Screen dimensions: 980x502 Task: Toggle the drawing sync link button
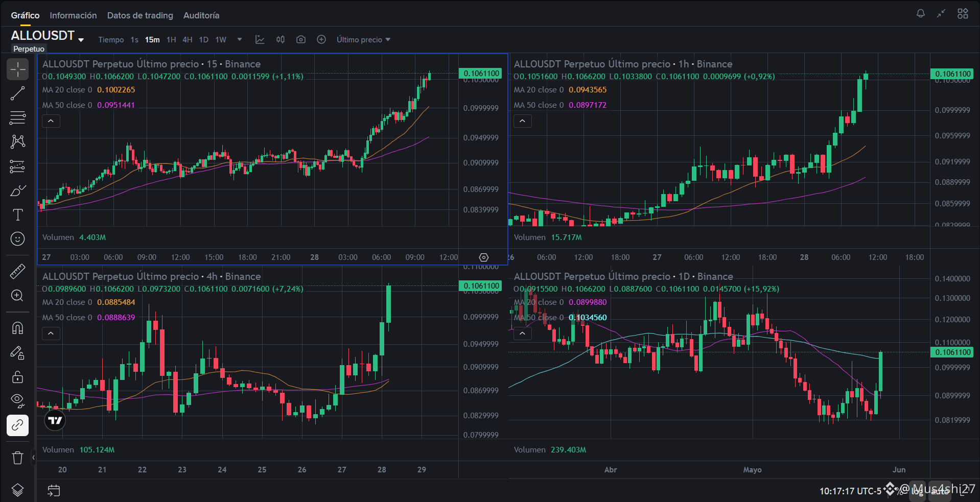17,425
